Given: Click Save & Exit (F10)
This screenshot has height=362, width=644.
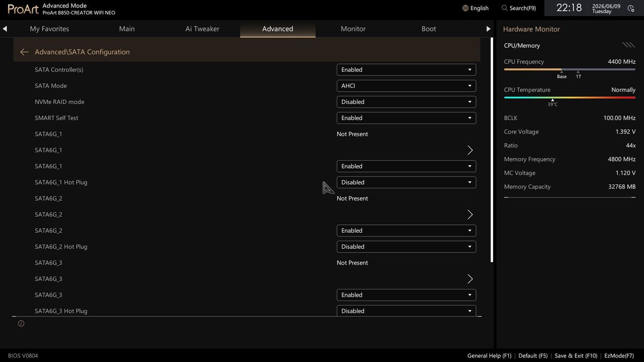Looking at the screenshot, I should point(576,356).
